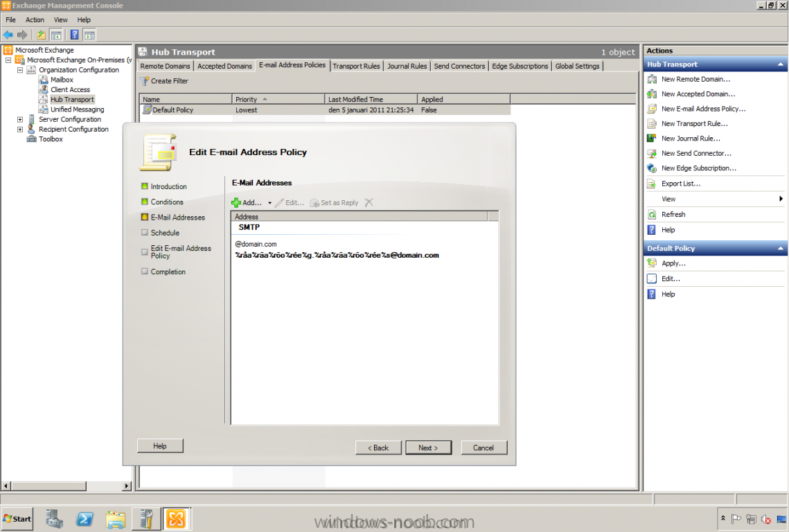Click the New Send Connector icon
The image size is (789, 532).
[652, 153]
